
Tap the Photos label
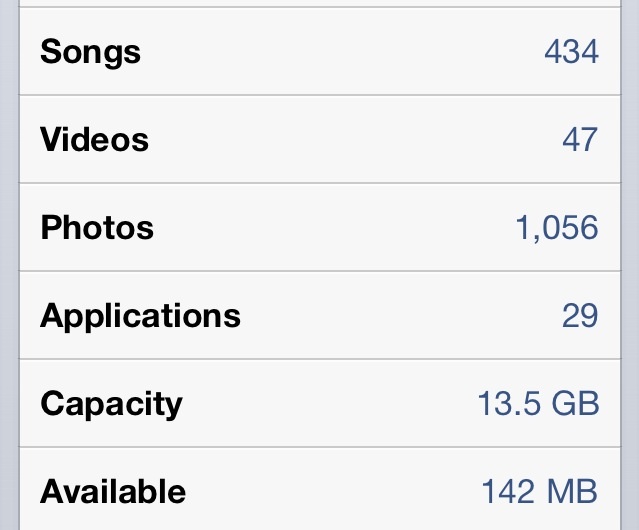[x=97, y=227]
